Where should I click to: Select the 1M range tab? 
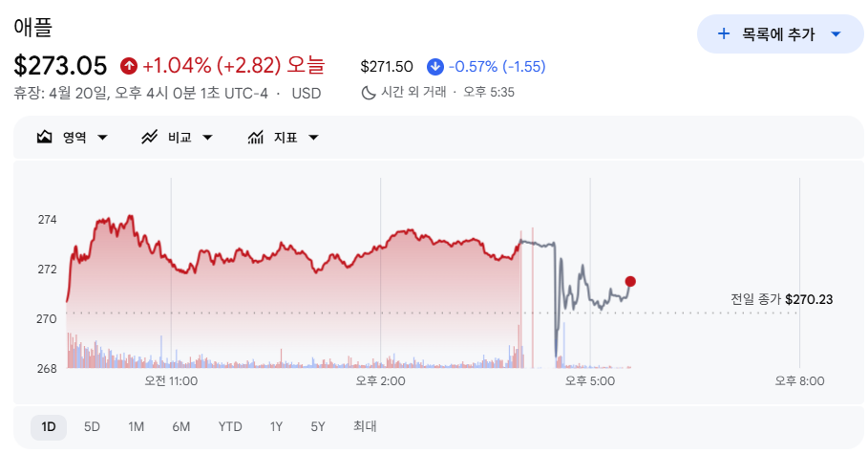click(137, 427)
